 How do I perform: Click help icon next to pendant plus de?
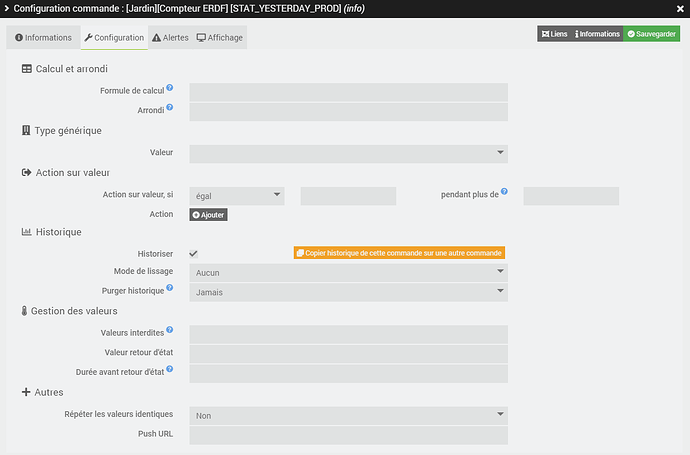pos(506,192)
